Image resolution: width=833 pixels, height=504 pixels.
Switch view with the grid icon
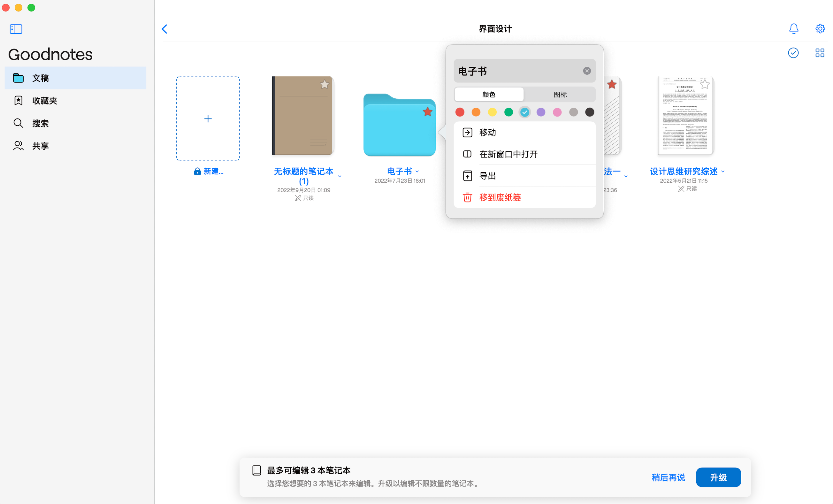coord(820,53)
